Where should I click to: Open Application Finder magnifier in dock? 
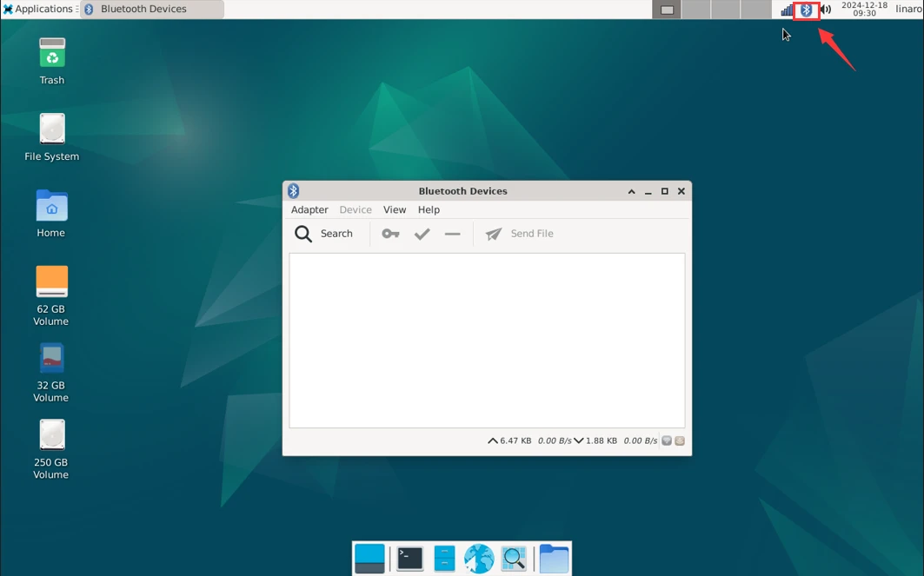pyautogui.click(x=513, y=559)
